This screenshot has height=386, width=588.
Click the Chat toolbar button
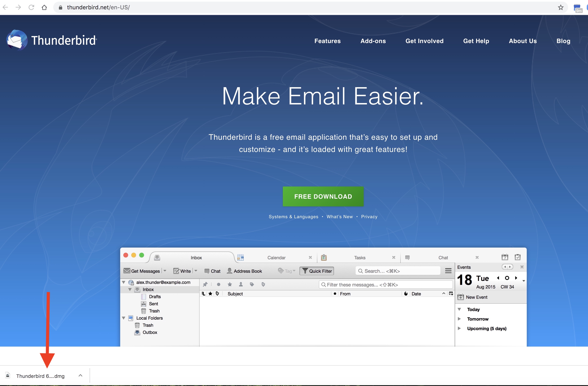pos(212,271)
